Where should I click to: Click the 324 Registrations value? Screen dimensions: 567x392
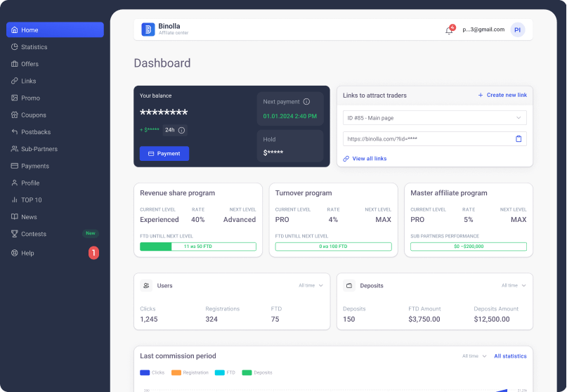pos(211,319)
